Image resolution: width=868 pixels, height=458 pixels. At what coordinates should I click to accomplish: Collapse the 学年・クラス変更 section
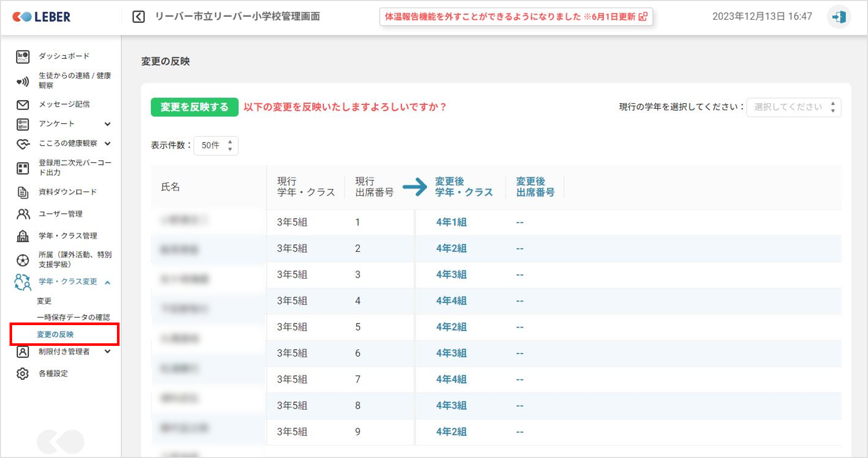[107, 282]
